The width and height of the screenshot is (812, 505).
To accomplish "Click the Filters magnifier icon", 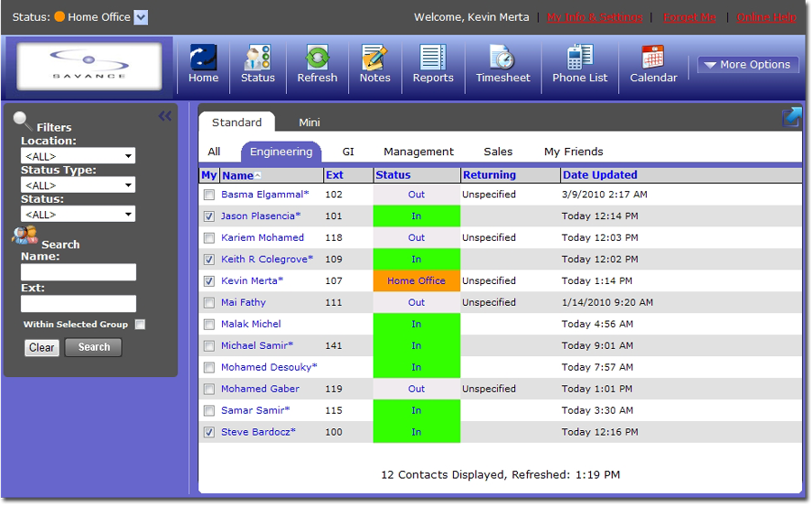I will pyautogui.click(x=23, y=121).
